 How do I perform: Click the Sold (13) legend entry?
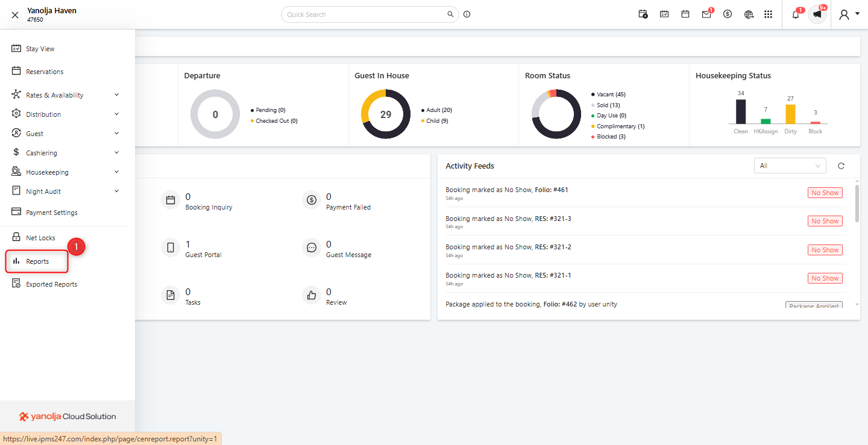[x=606, y=105]
